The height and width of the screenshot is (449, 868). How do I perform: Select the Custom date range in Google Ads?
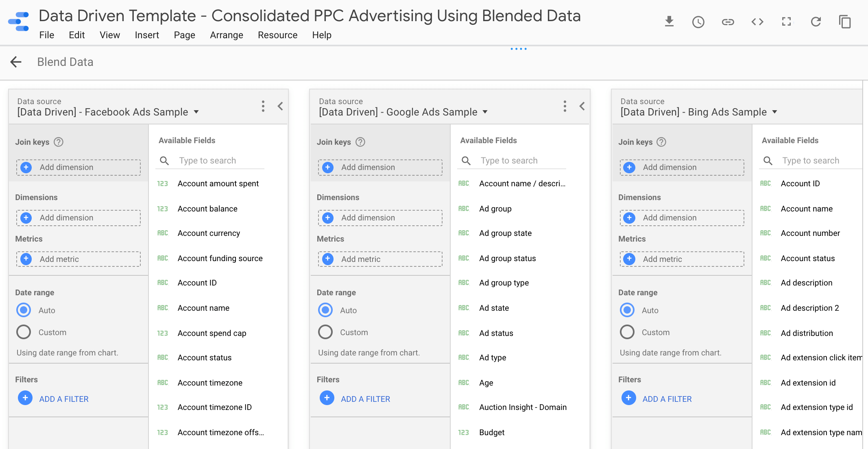point(325,332)
